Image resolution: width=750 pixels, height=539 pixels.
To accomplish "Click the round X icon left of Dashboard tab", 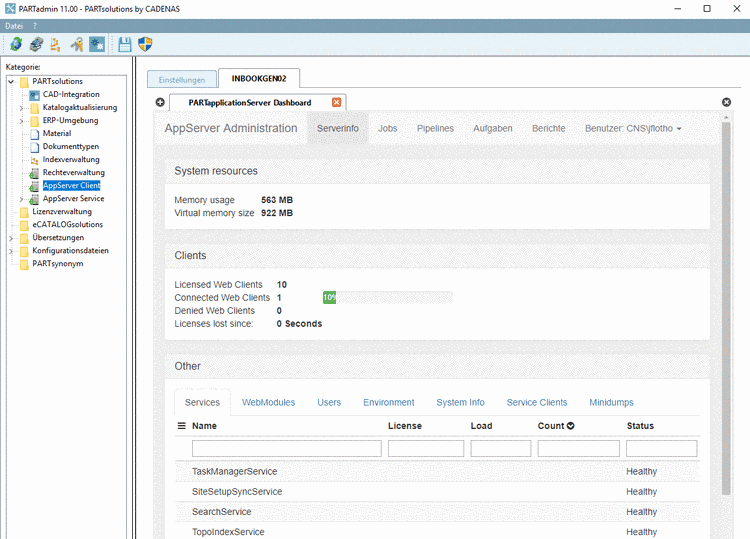I will coord(160,102).
